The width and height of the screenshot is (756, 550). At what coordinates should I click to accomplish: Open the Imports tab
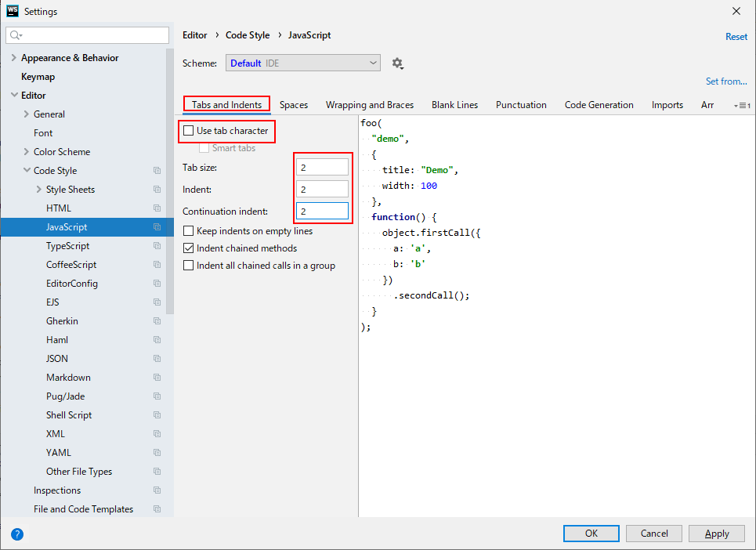[667, 105]
